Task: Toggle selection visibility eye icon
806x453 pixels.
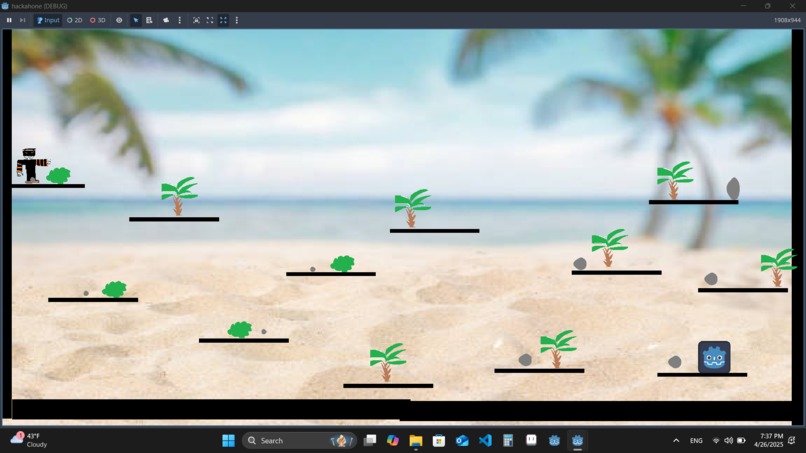Action: coord(119,20)
